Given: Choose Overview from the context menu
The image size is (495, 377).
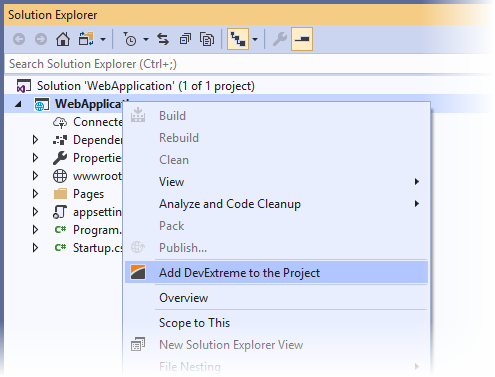Looking at the screenshot, I should [276, 298].
